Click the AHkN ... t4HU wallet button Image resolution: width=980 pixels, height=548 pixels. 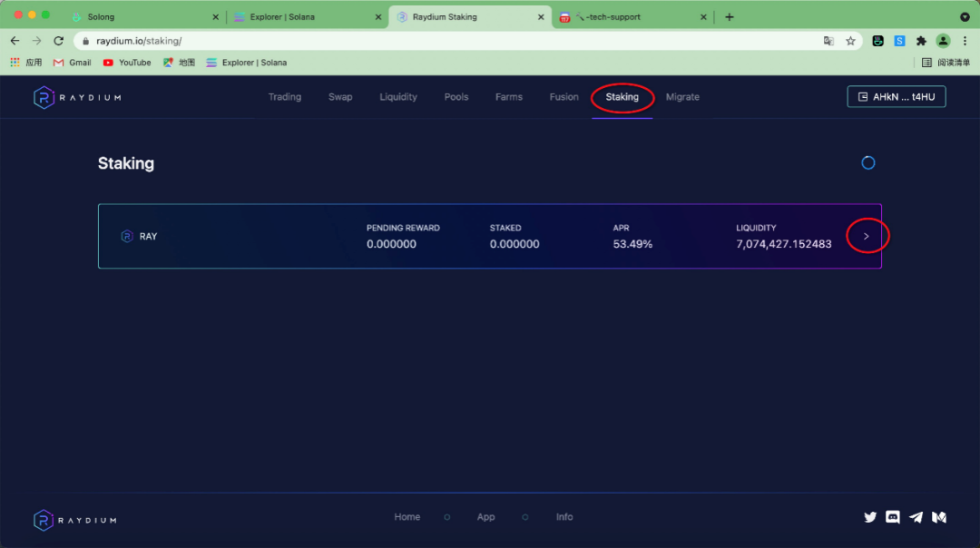click(x=897, y=97)
